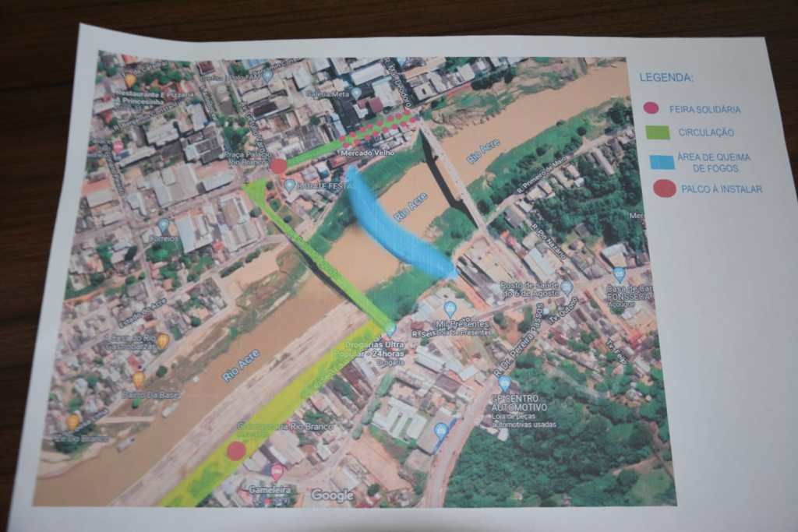Click red stage marker near Praça Palácio
The height and width of the screenshot is (532, 798).
(x=278, y=166)
